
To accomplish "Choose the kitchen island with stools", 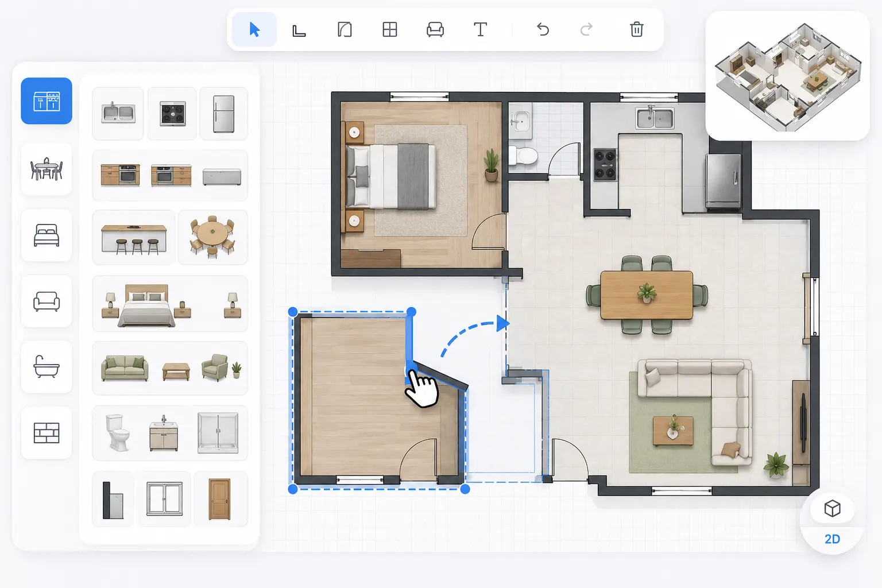I will tap(134, 237).
